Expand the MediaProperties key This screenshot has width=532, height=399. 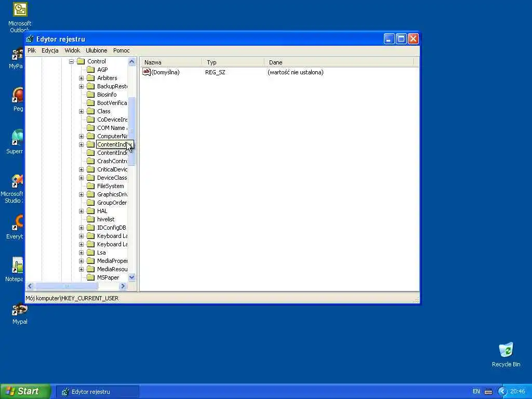(81, 261)
